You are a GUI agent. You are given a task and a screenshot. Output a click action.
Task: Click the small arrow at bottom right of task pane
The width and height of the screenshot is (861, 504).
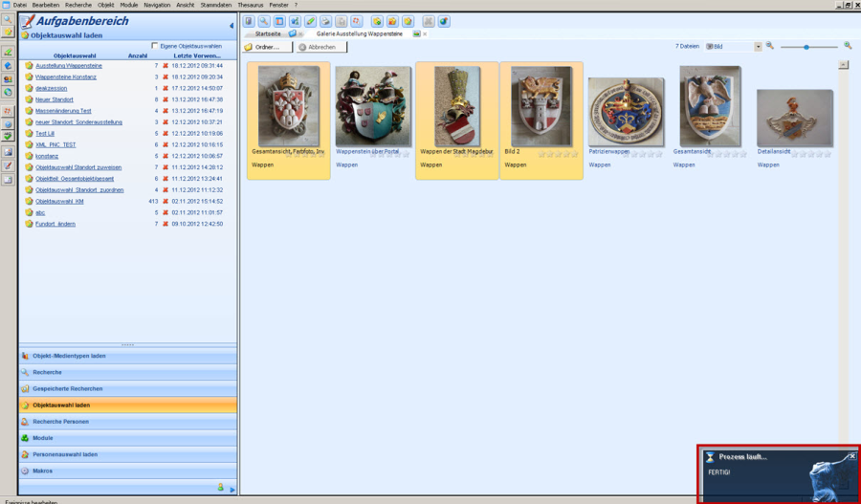232,490
